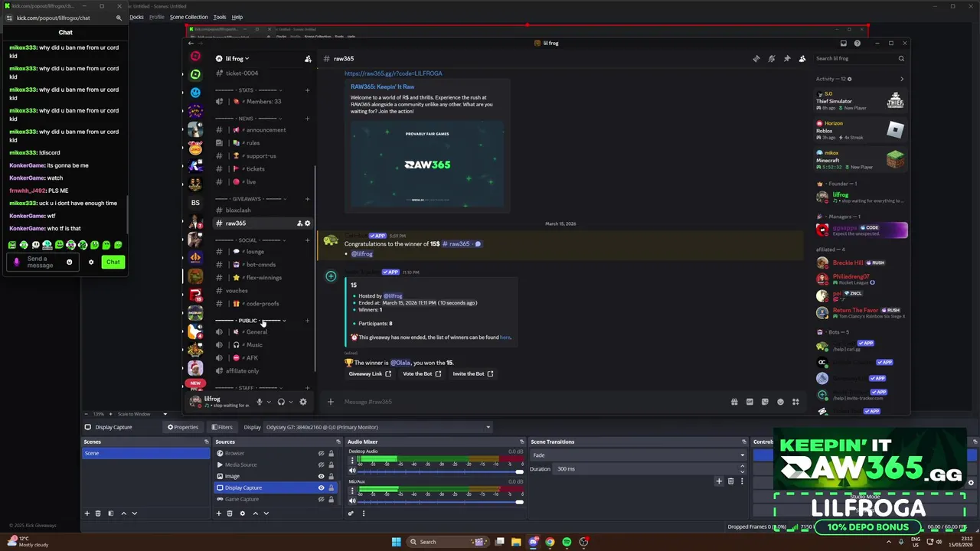Click the Windows Start button

(396, 542)
